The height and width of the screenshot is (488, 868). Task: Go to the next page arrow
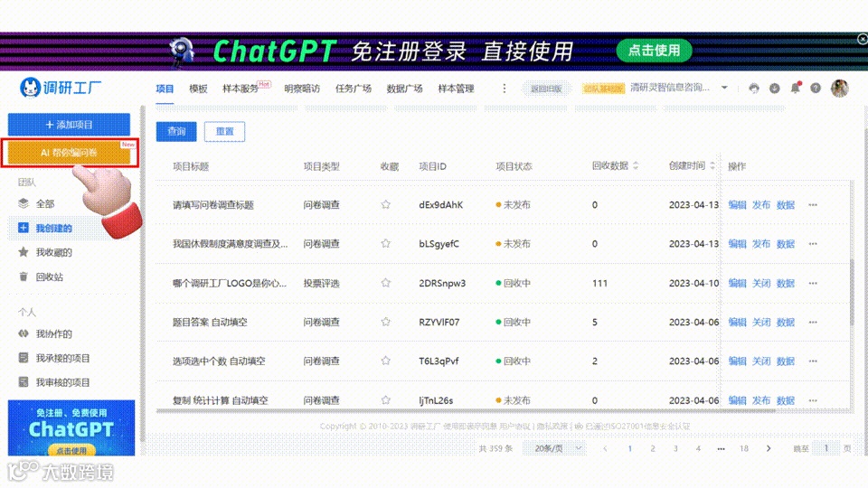[x=769, y=448]
